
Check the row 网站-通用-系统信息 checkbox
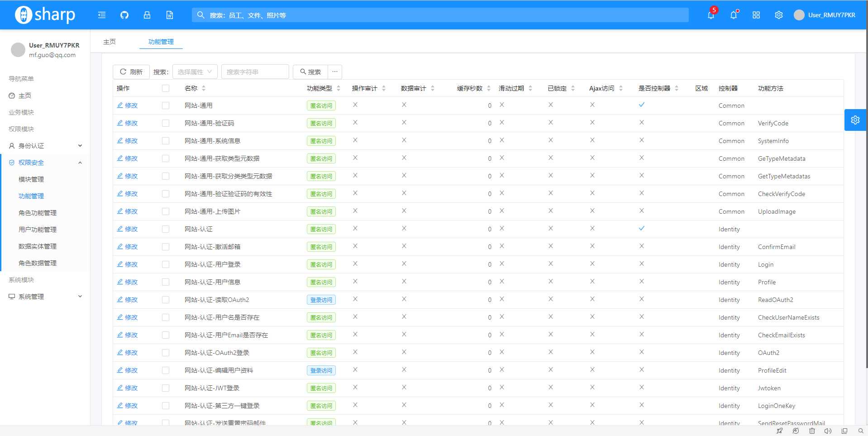(166, 141)
